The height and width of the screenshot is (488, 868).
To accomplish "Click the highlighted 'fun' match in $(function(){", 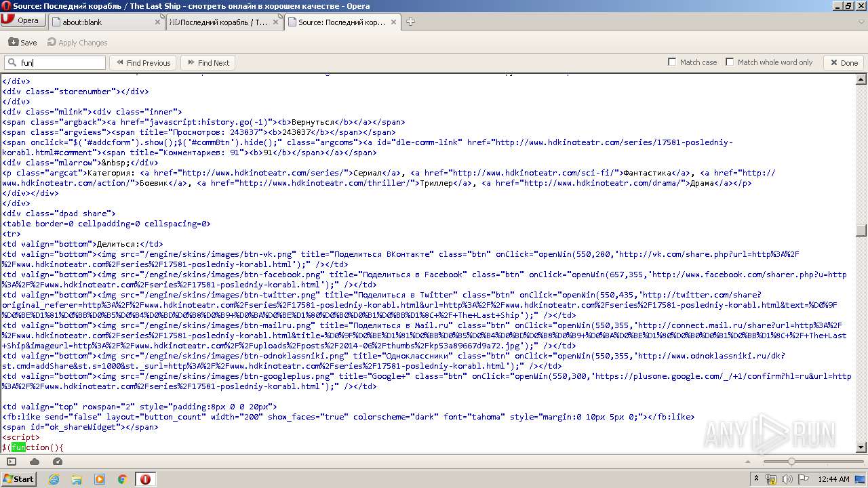I will click(18, 447).
